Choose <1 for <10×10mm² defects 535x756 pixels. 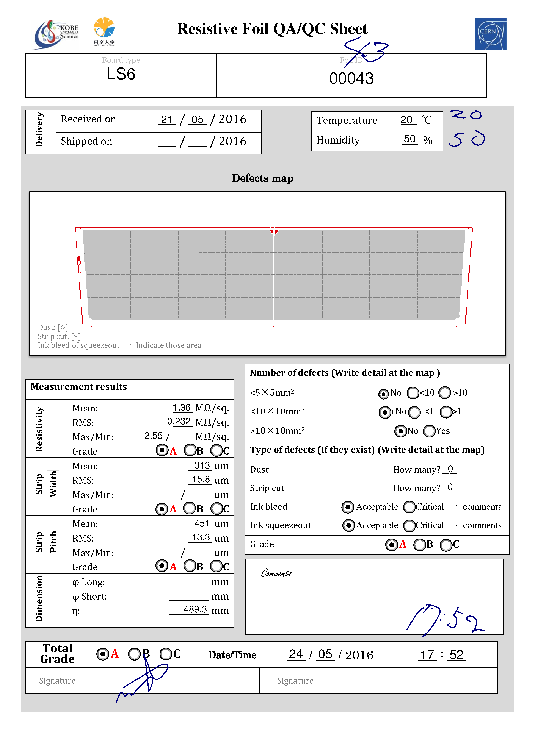pos(414,412)
